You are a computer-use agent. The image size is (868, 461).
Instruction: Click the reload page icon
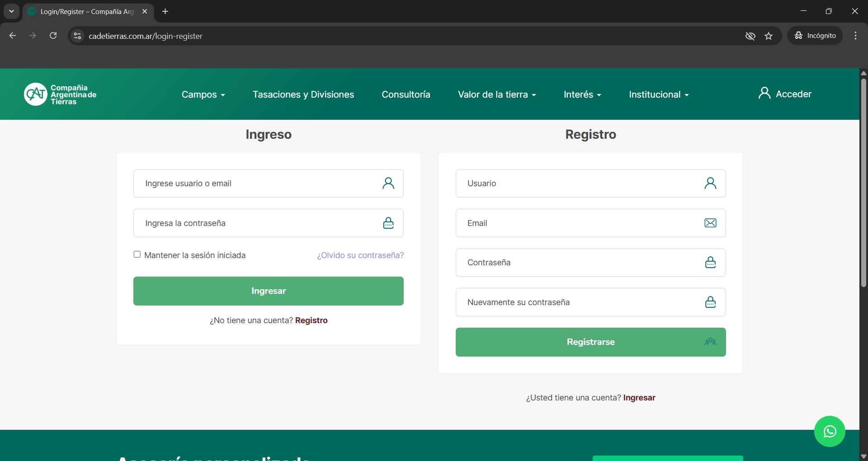coord(53,36)
